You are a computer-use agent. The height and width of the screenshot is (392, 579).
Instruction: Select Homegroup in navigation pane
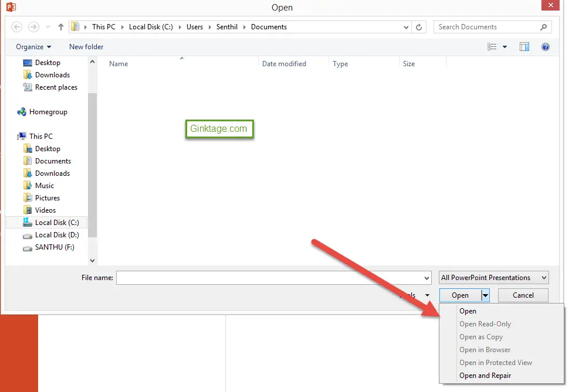[x=48, y=112]
